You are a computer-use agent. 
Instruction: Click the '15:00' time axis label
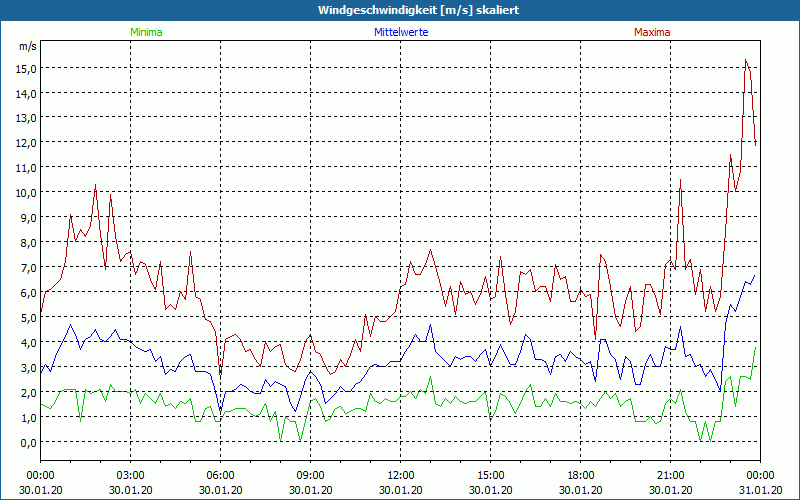tap(490, 476)
